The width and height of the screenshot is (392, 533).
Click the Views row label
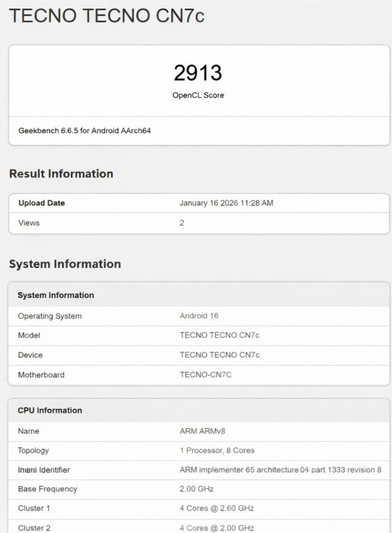tap(29, 223)
